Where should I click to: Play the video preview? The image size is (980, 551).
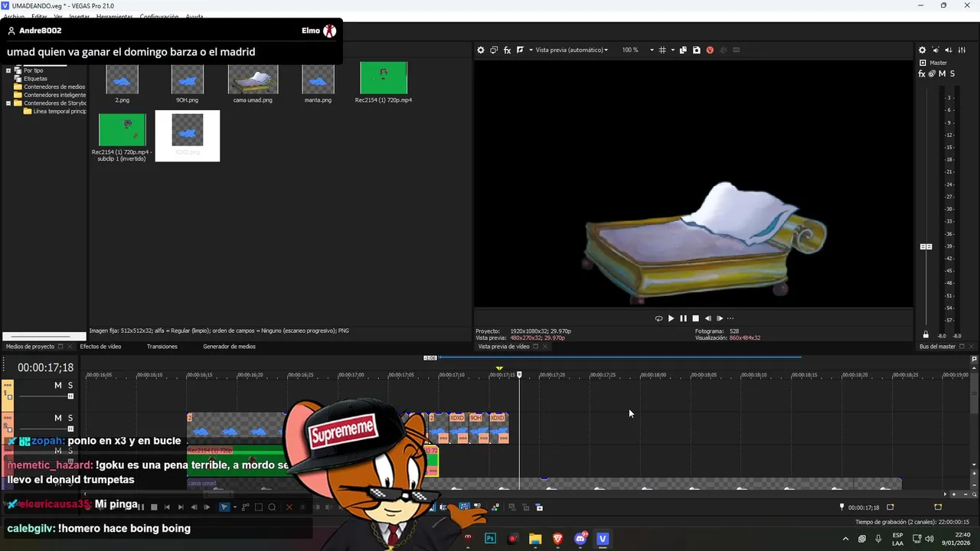671,318
